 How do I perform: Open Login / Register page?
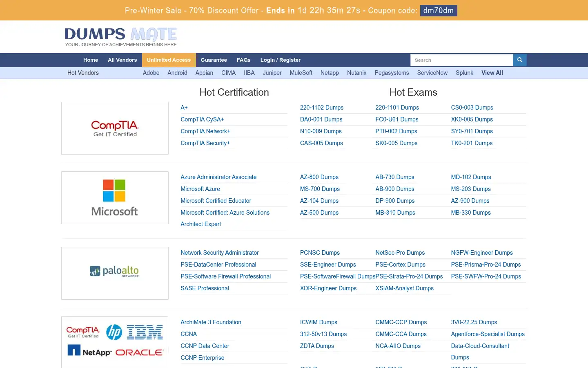click(x=281, y=60)
